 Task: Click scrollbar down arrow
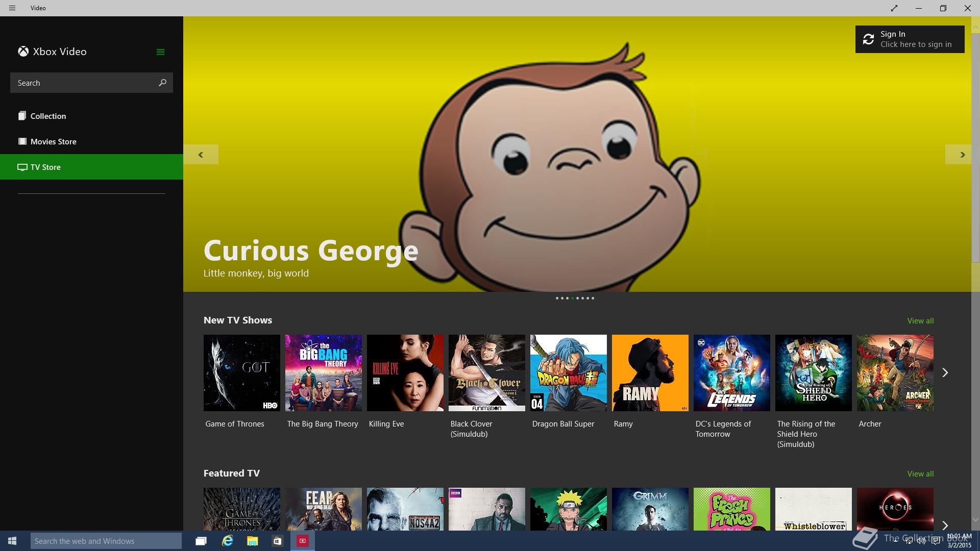click(x=975, y=520)
